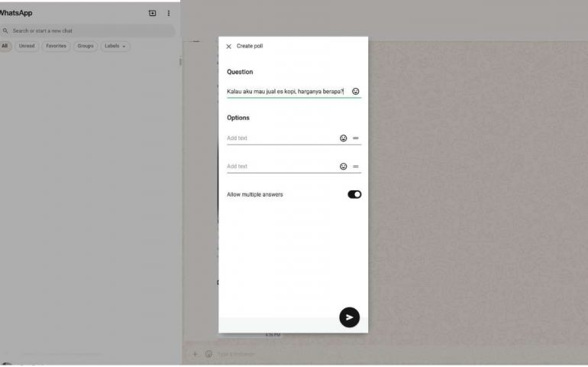Screen dimensions: 588x367
Task: Expand the Labels filter dropdown
Action: 115,46
